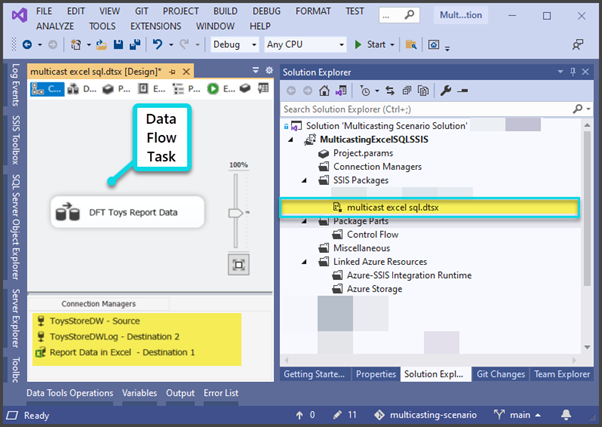Open the EXTENSIONS menu
The width and height of the screenshot is (602, 427).
coord(155,26)
